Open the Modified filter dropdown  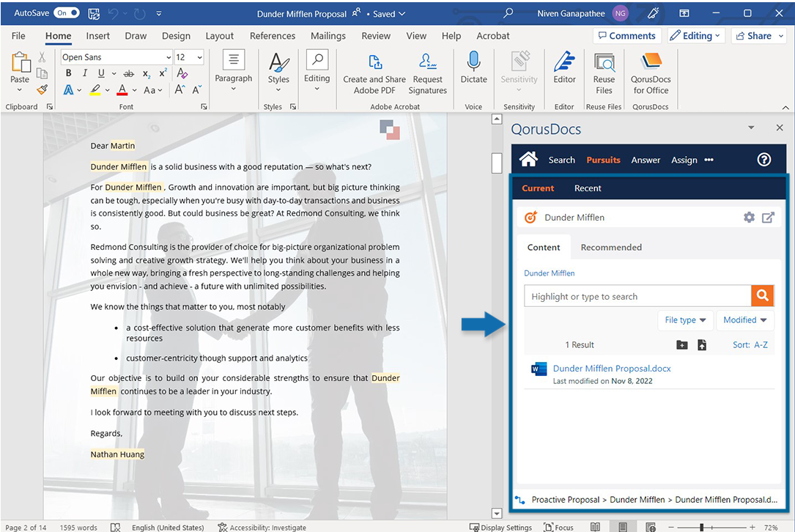tap(744, 320)
